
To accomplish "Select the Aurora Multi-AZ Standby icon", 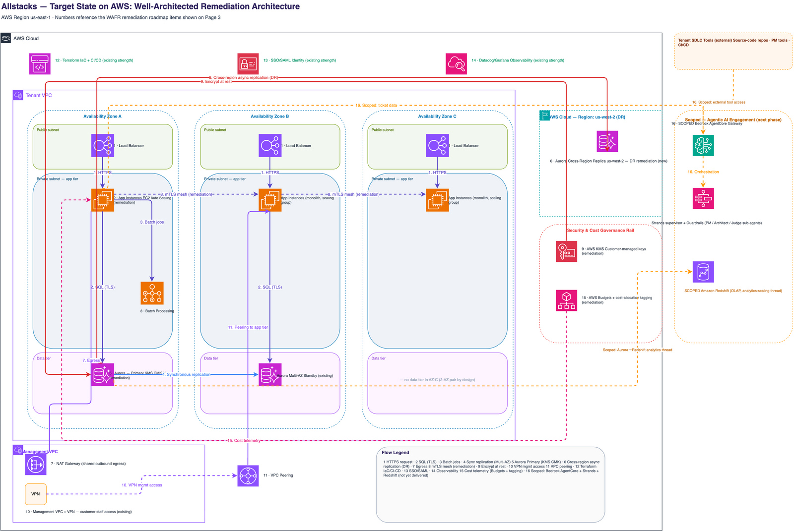I will tap(270, 375).
